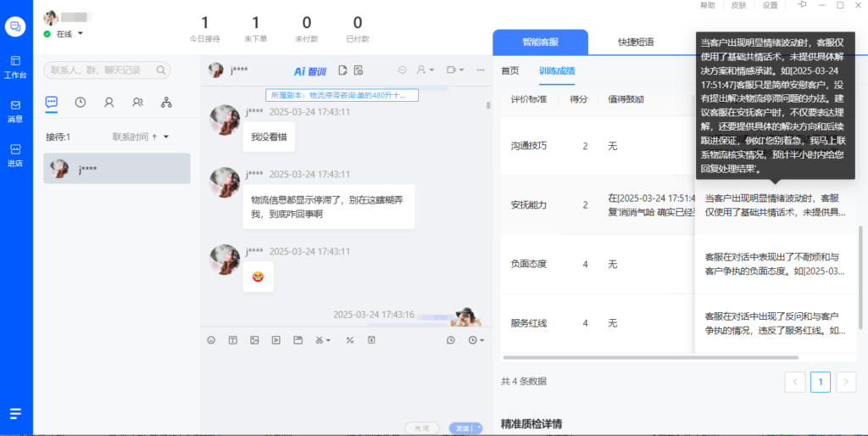Click the order card icon in message toolbar
Viewport: 868px width, 436px height.
(x=372, y=340)
